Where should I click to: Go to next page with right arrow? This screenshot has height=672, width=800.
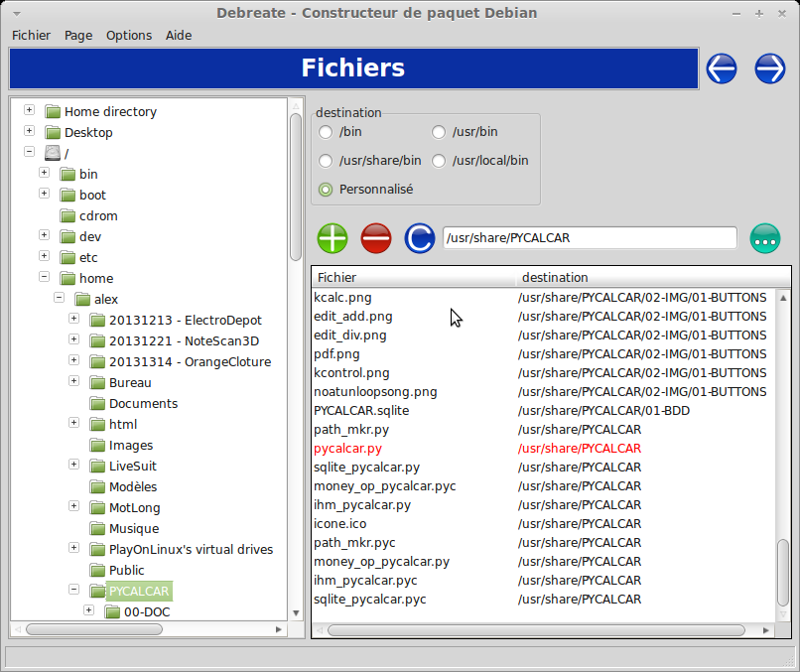770,68
